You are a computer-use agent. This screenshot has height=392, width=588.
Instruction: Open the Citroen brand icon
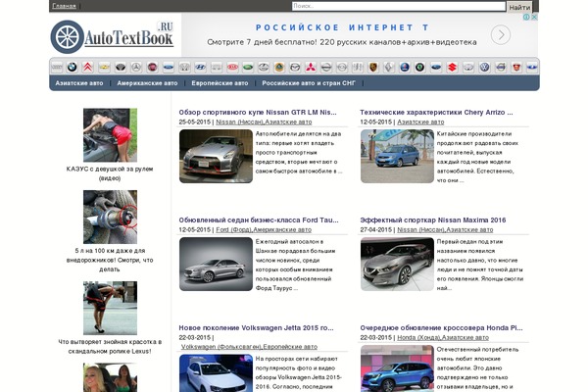[x=88, y=67]
